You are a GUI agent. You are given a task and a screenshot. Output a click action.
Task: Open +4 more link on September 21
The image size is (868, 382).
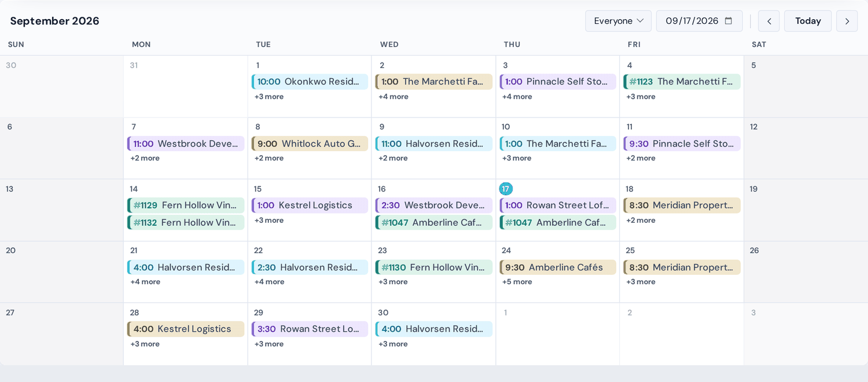(145, 282)
